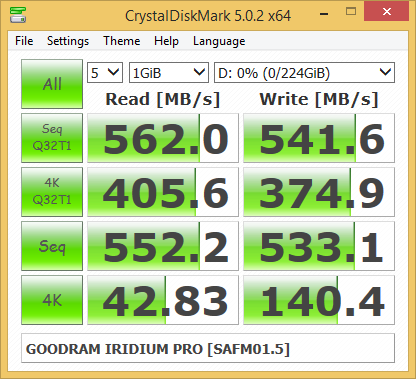This screenshot has width=416, height=379.
Task: Click the Seq write result 533.1
Action: 319,246
